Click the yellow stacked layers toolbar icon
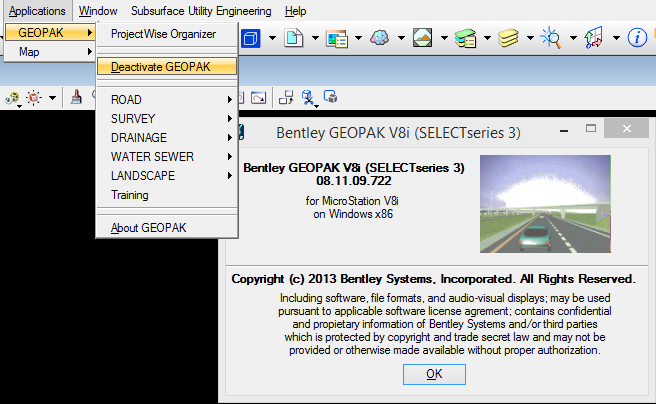The width and height of the screenshot is (656, 404). [x=508, y=38]
